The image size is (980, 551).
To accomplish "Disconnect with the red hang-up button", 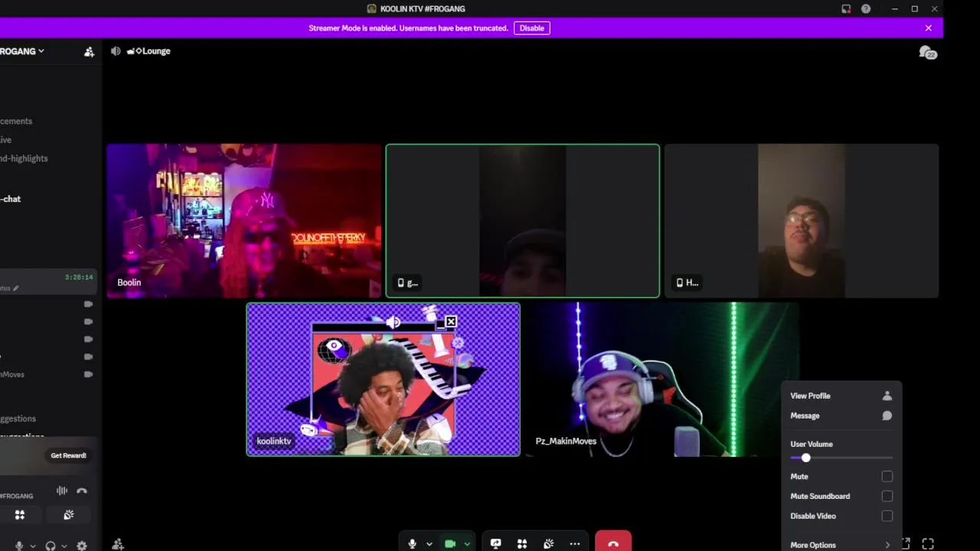I will (x=613, y=542).
